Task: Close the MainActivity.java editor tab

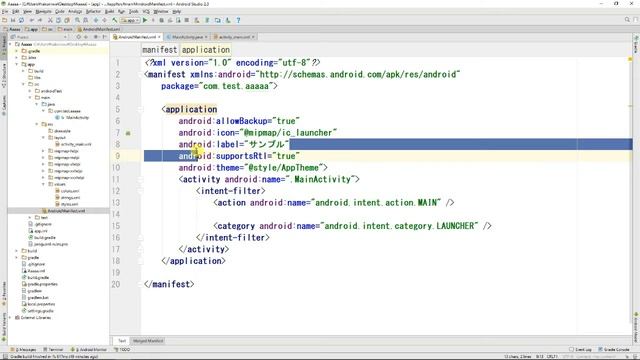Action: [206, 37]
